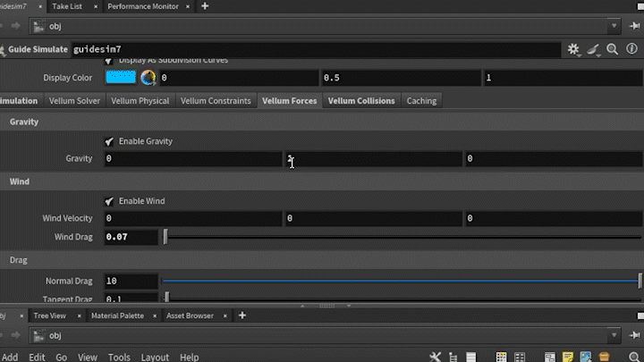Click the pin icon on network path bar

click(x=633, y=336)
